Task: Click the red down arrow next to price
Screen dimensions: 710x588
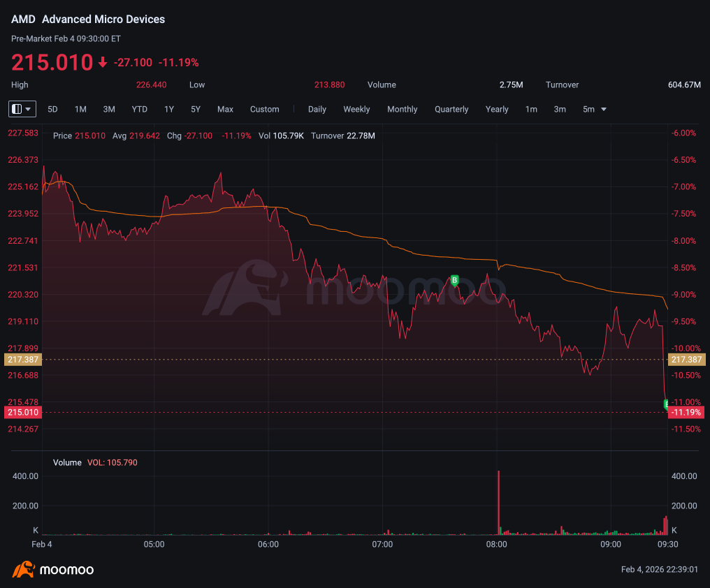Action: pyautogui.click(x=103, y=62)
